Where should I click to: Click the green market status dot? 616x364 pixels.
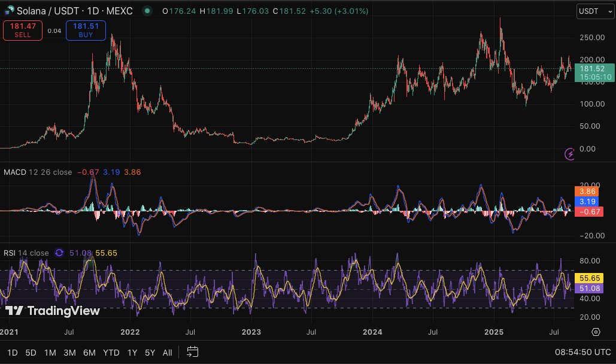point(147,11)
